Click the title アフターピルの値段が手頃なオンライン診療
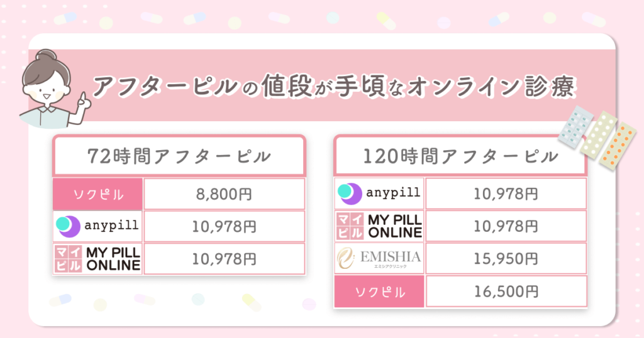 tap(333, 87)
